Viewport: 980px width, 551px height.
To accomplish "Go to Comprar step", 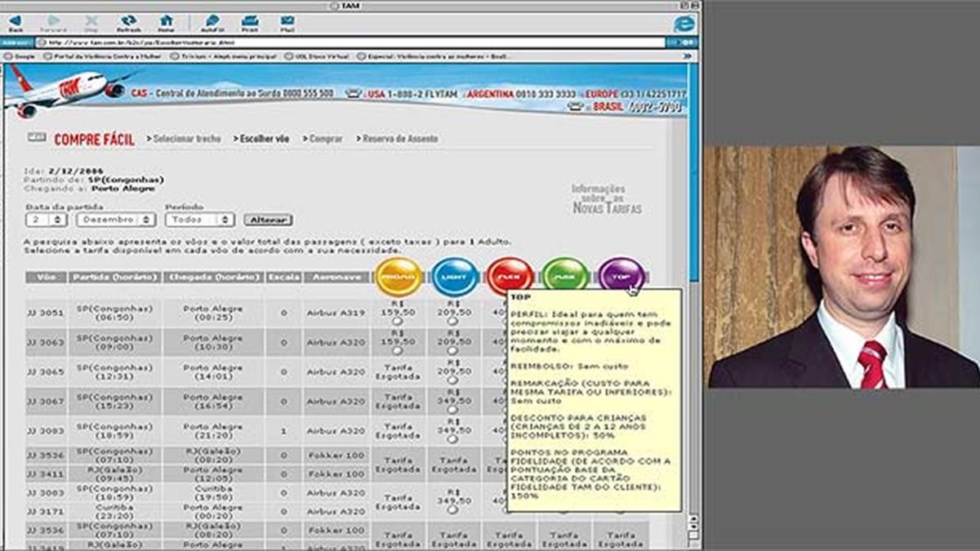I will point(324,139).
